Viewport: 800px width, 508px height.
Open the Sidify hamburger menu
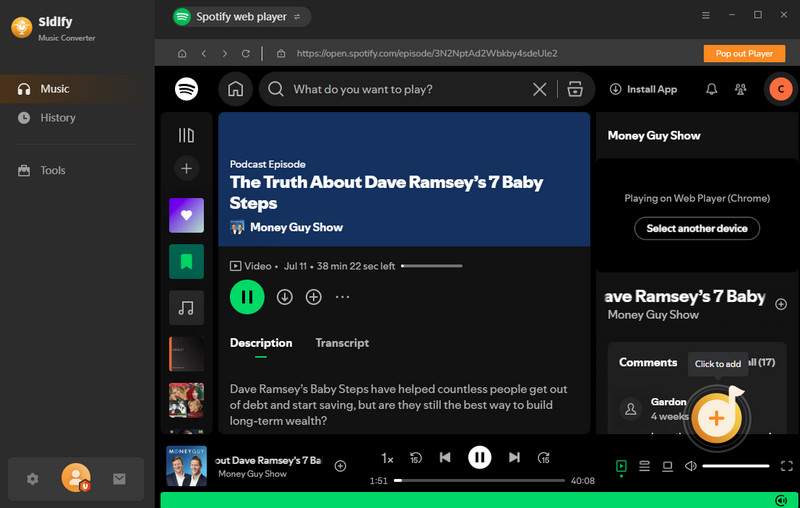click(x=706, y=15)
